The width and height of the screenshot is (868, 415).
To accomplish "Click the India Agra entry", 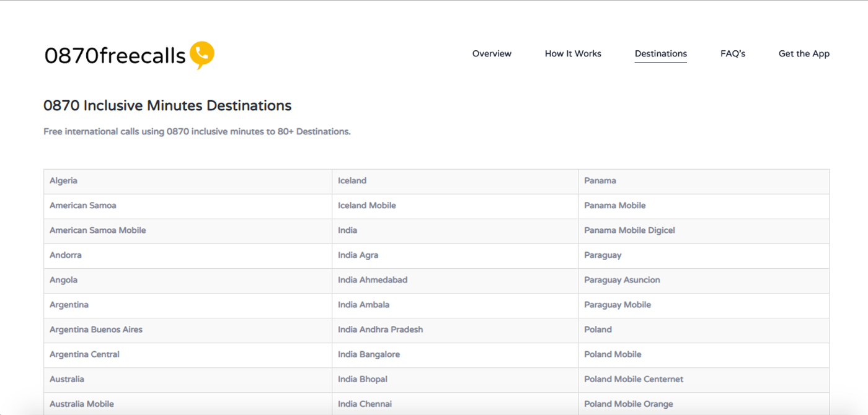I will click(x=455, y=255).
